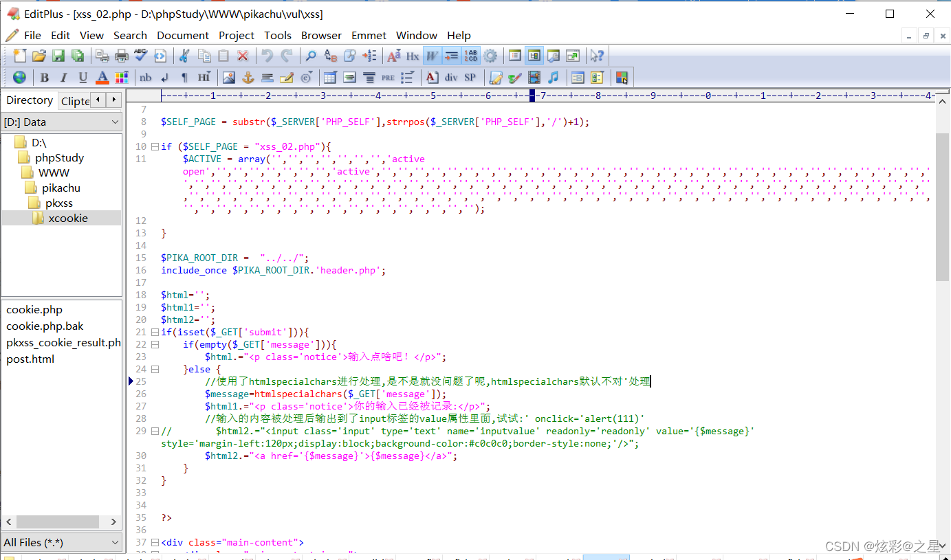Apply underline U HTML tag

(x=83, y=77)
